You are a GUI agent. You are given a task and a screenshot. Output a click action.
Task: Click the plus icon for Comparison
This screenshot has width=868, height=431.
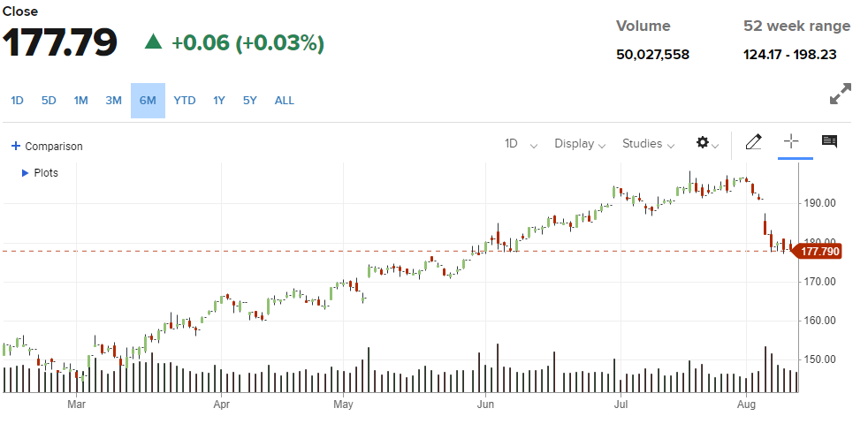click(x=16, y=147)
